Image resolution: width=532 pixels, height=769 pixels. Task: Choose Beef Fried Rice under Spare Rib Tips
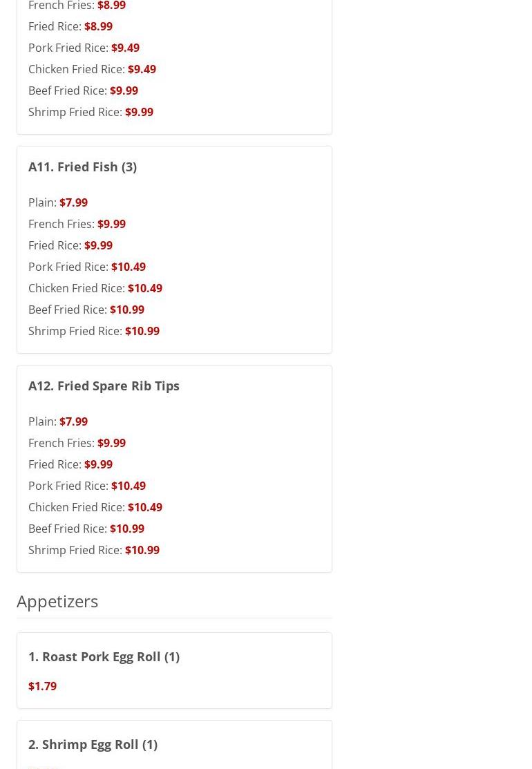pos(86,529)
